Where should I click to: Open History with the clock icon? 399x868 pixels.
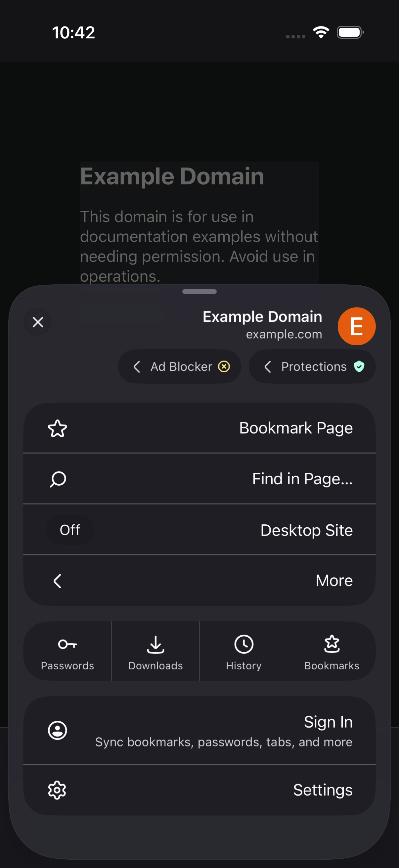tap(244, 651)
